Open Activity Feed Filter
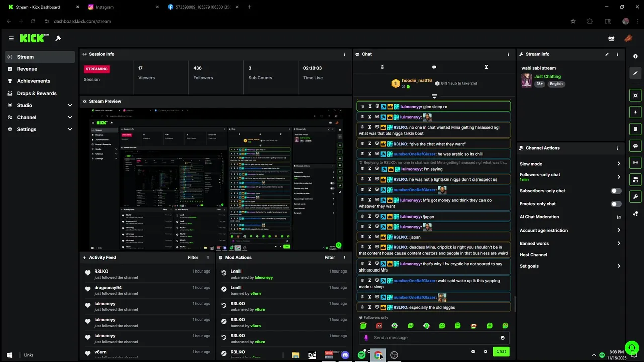 [193, 258]
